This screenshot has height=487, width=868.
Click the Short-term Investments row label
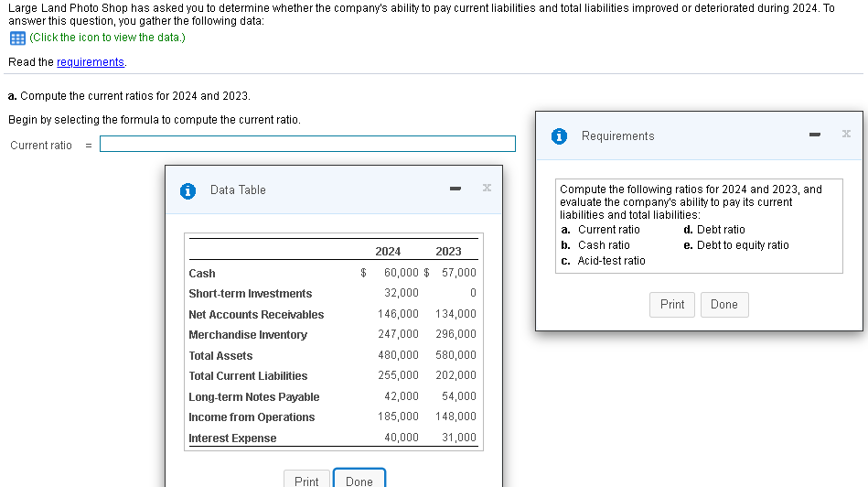click(251, 294)
